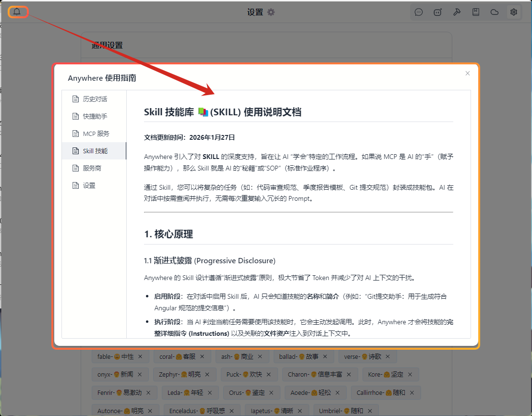Click the notification bell icon
Viewport: 532px width, 416px height.
pos(17,12)
